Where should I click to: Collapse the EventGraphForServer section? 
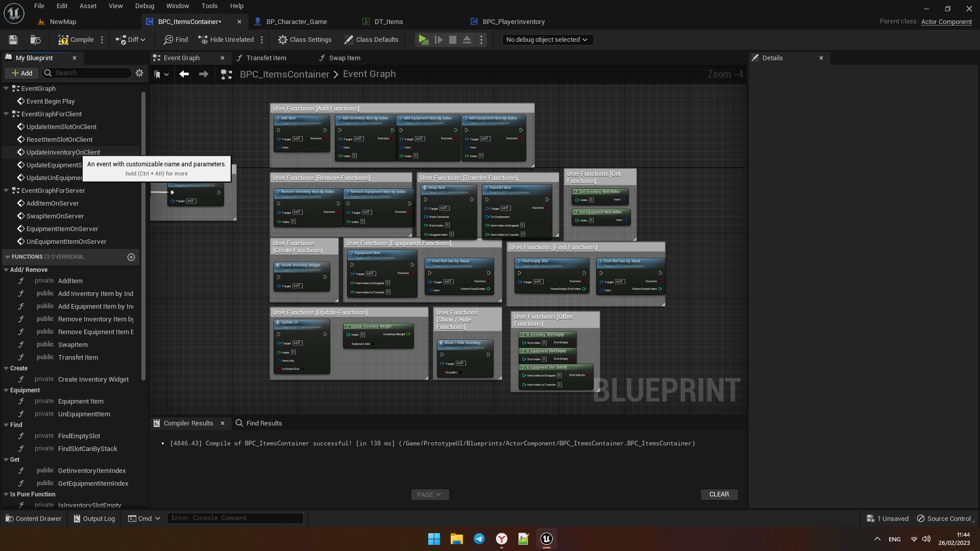pyautogui.click(x=6, y=190)
